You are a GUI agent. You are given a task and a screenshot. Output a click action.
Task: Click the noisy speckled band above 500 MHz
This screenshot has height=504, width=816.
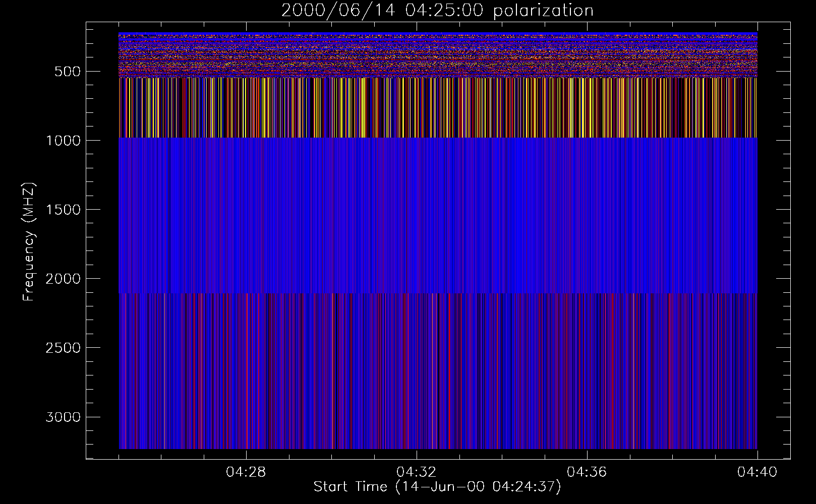coord(438,55)
